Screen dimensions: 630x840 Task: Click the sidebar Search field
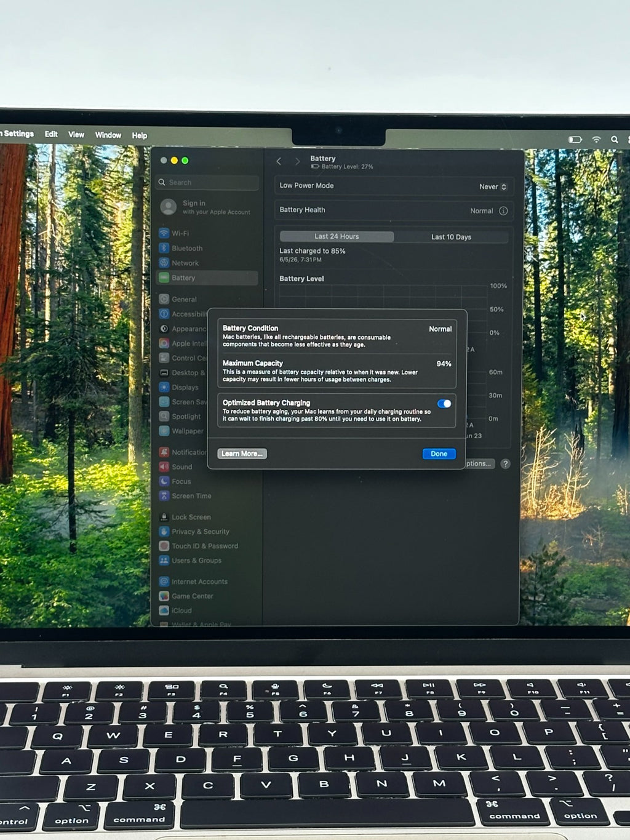point(208,182)
